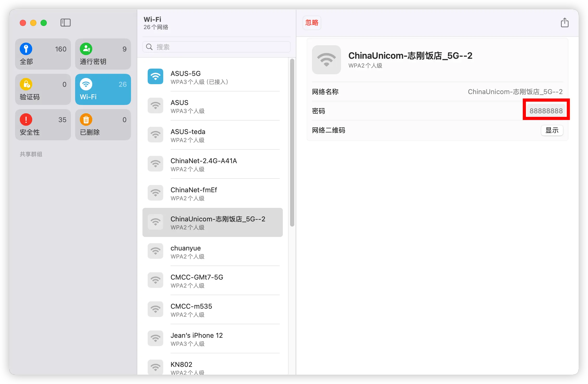Screen dimensions: 588x384
Task: Click the orange trash icon for 已删除
Action: (86, 120)
